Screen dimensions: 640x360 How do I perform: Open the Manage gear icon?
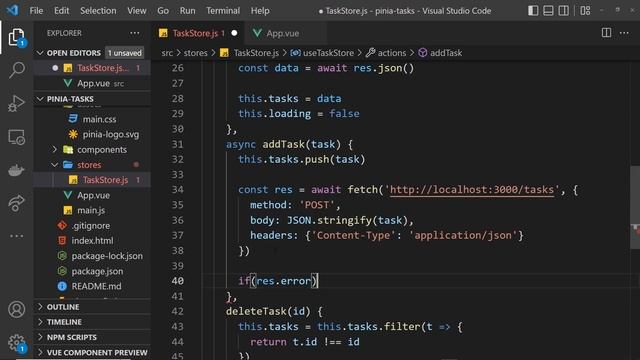click(16, 343)
